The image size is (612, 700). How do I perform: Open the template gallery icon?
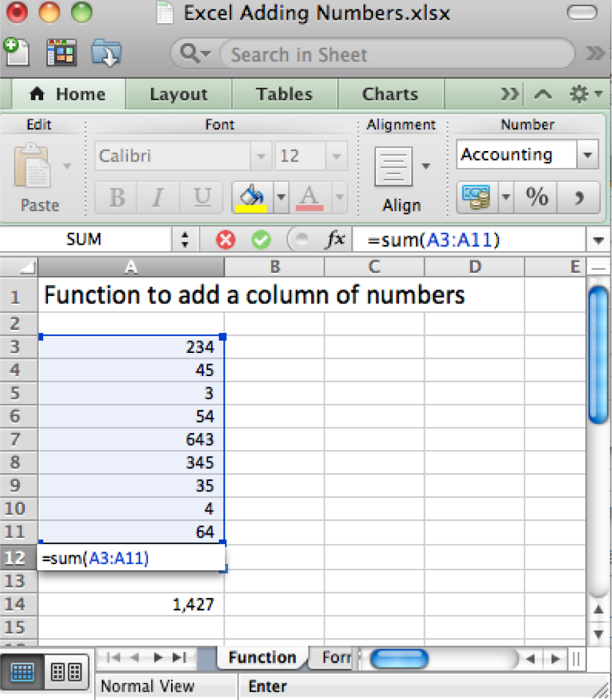62,53
